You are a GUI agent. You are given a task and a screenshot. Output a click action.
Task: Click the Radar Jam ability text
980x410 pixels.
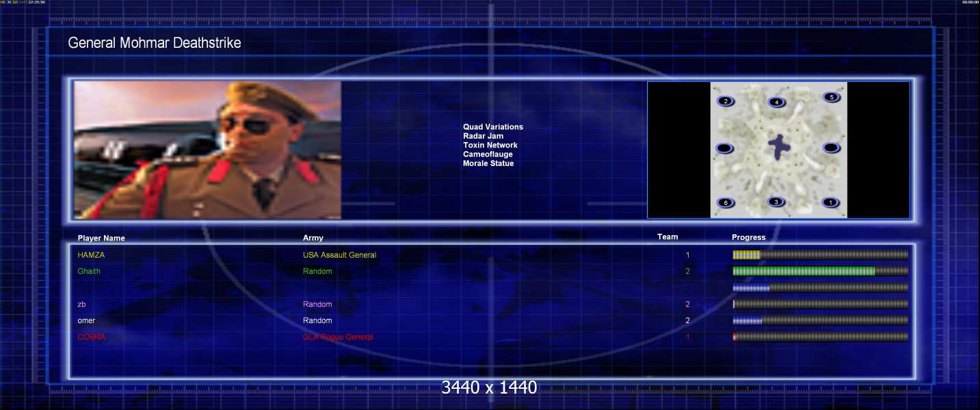tap(483, 136)
